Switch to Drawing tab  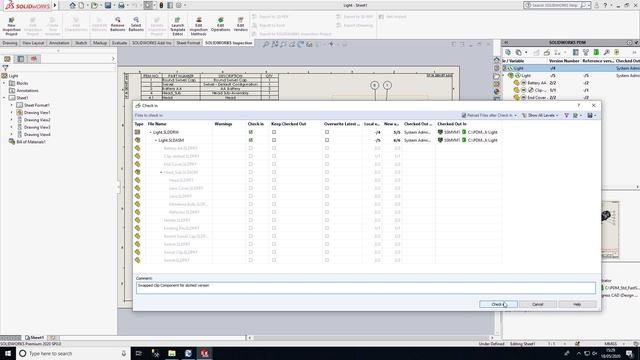tap(10, 43)
